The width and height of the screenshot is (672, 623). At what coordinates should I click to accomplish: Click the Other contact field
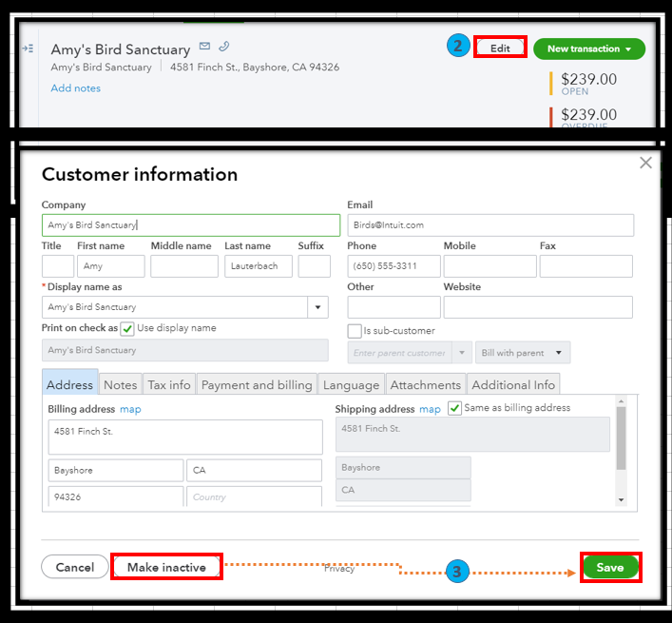394,307
